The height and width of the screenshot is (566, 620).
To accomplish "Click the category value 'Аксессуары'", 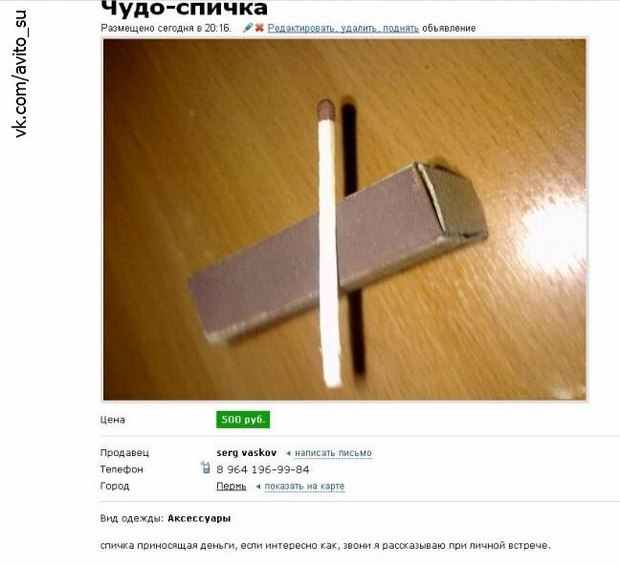I will click(x=199, y=518).
